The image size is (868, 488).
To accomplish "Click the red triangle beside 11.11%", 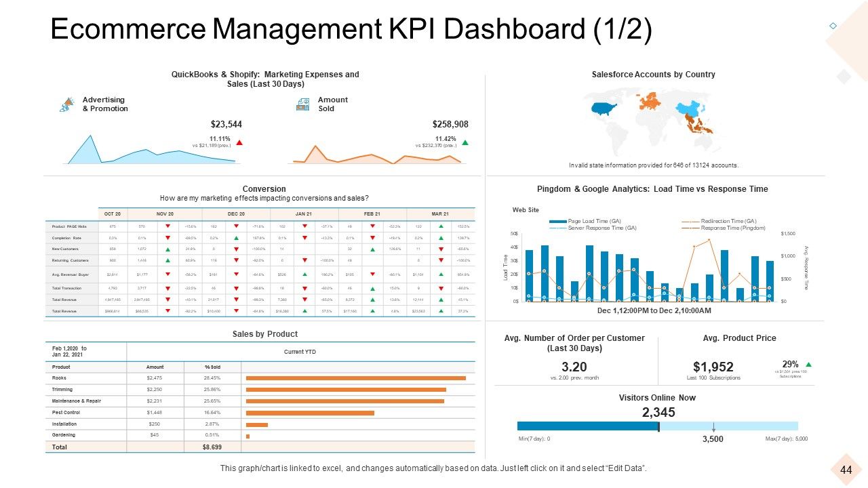I will tap(239, 143).
